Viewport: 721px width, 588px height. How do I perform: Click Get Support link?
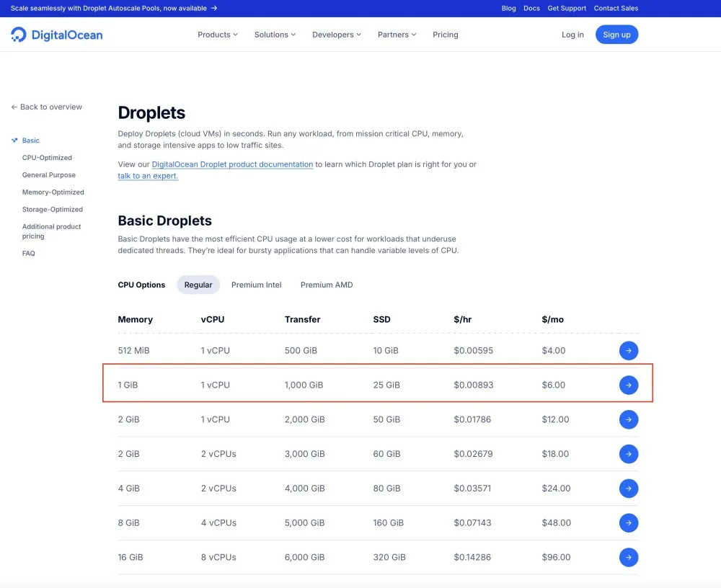[567, 8]
